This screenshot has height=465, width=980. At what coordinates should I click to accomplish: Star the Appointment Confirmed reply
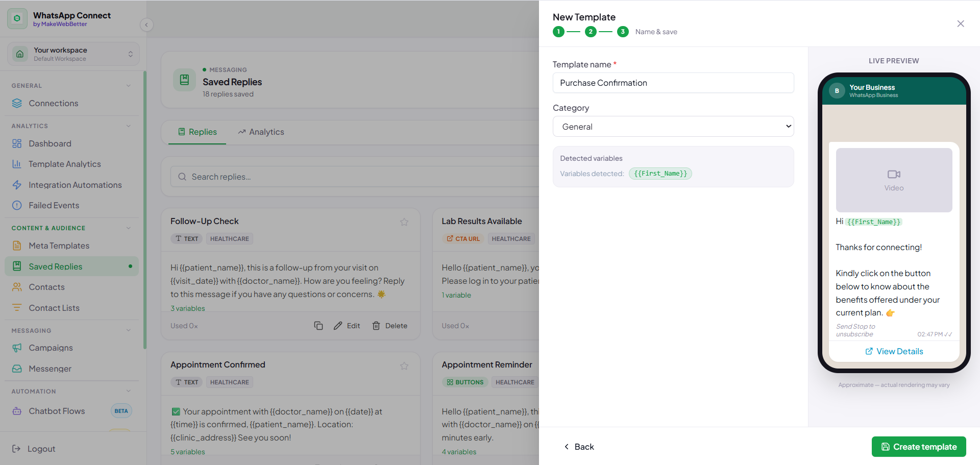tap(404, 366)
